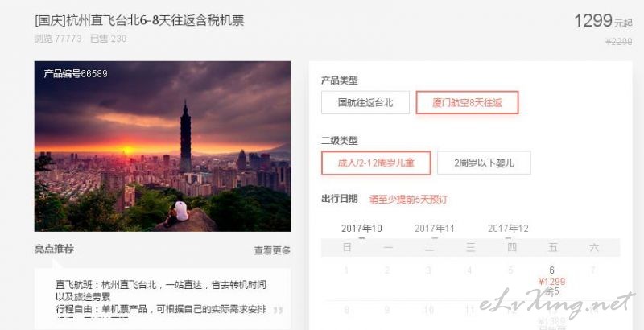
Task: Choose 成人/2-12周岁儿童 option
Action: tap(376, 163)
